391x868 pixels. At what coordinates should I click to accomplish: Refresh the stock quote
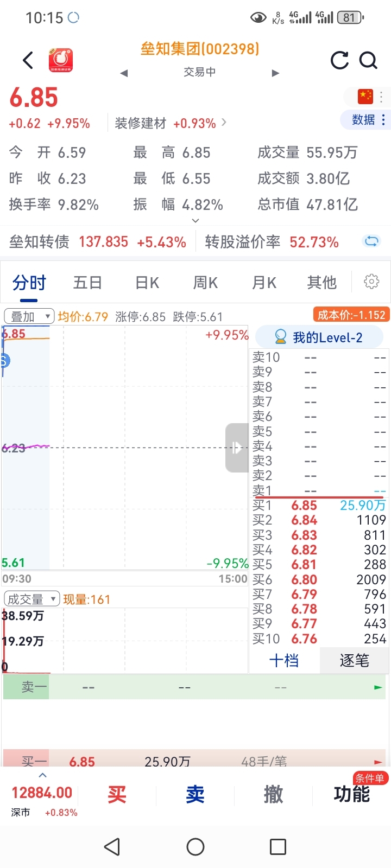pyautogui.click(x=339, y=60)
